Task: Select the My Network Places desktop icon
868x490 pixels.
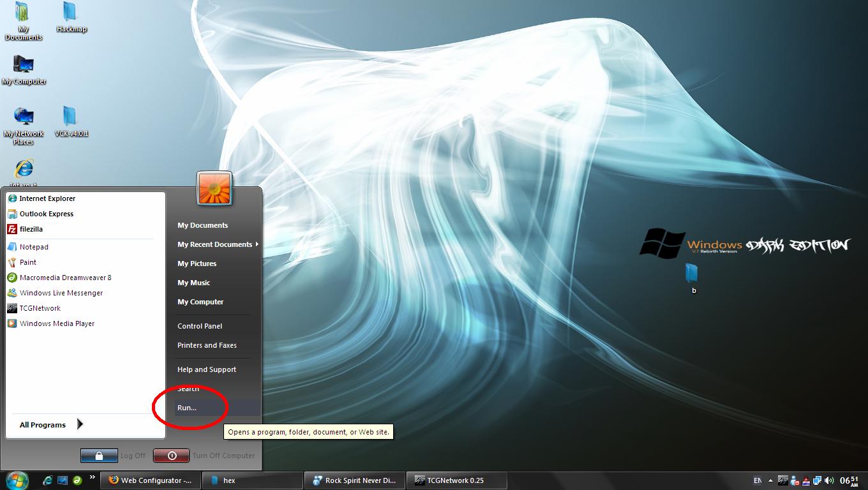Action: [24, 126]
